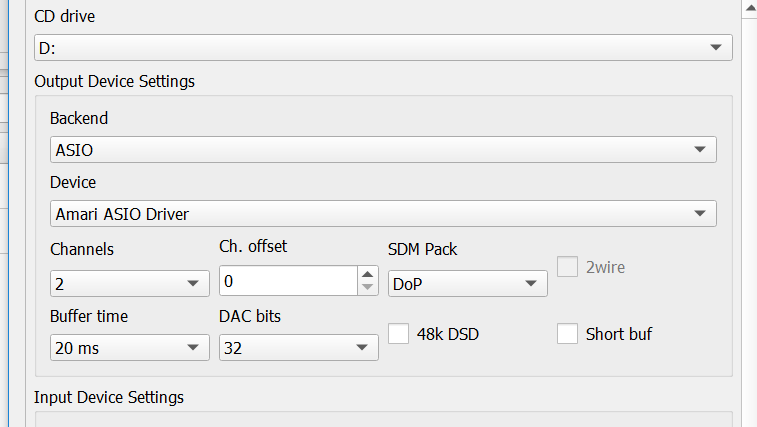Open the Channels dropdown showing 2
Screen dimensions: 757x427
(x=129, y=284)
